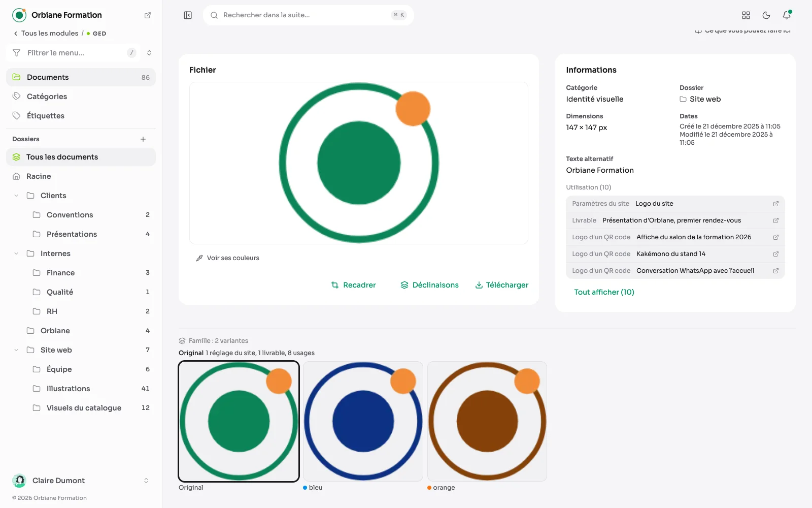Select the orange variant thumbnail

(487, 421)
